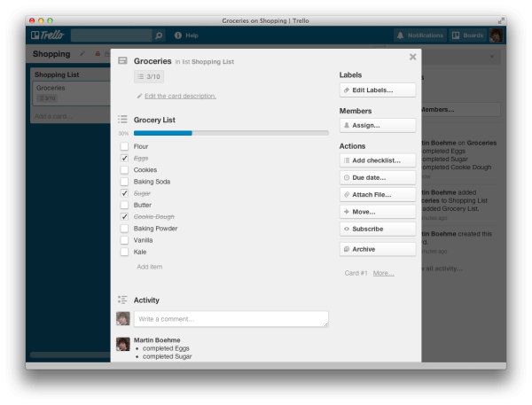Click Kale item text
532x405 pixels.
[x=140, y=252]
